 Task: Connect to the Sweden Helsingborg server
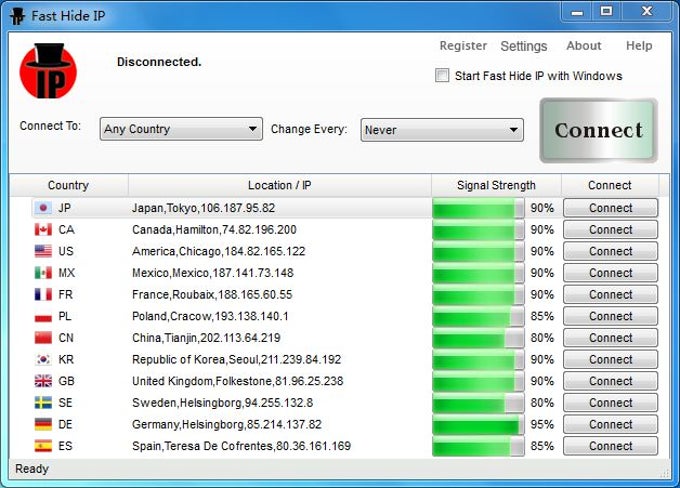pos(610,403)
